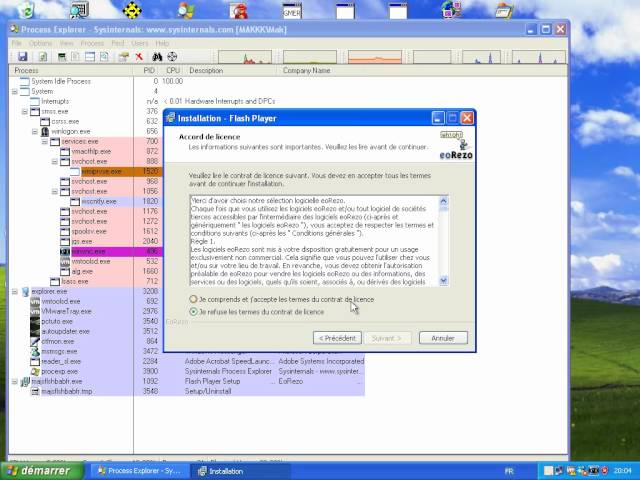Collapse the svchost.exe node with PID 1056

coord(55,191)
